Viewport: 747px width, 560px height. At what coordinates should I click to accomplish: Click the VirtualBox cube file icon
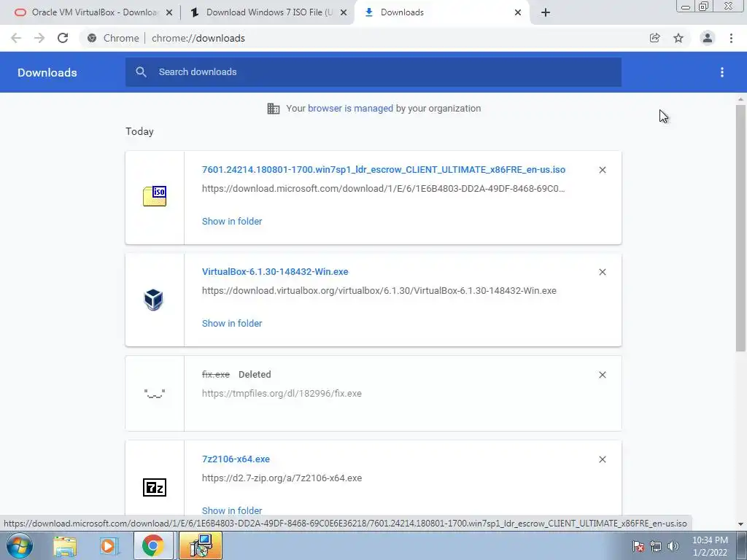click(153, 300)
